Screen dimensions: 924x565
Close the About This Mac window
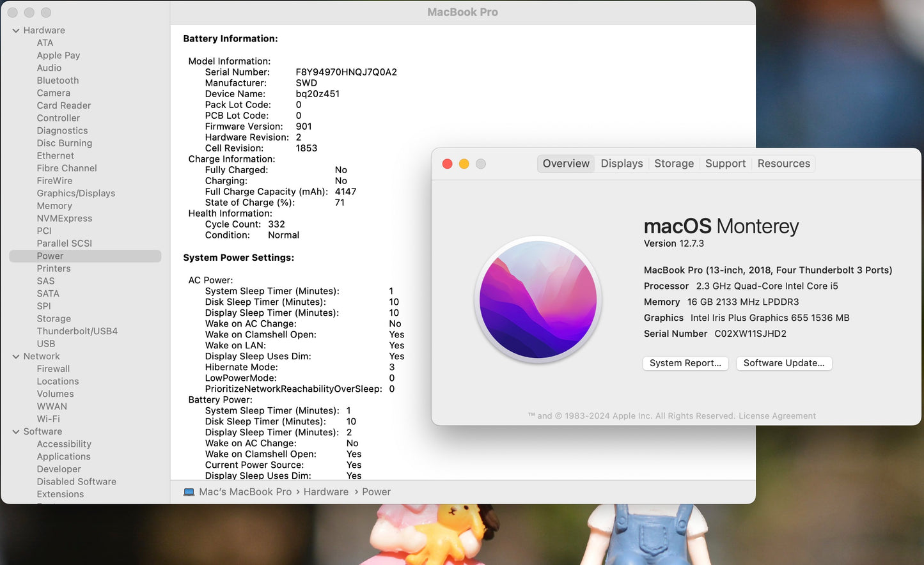(448, 164)
